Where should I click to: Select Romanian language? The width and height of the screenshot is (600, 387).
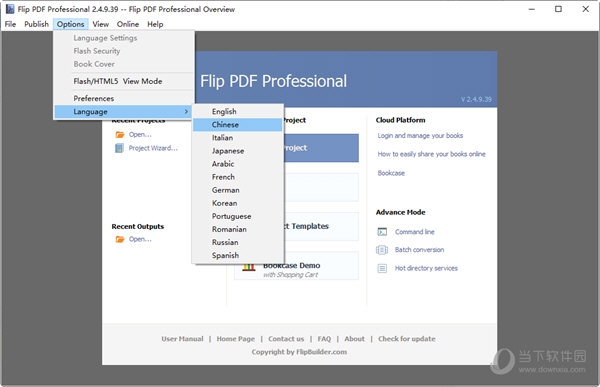pyautogui.click(x=238, y=229)
